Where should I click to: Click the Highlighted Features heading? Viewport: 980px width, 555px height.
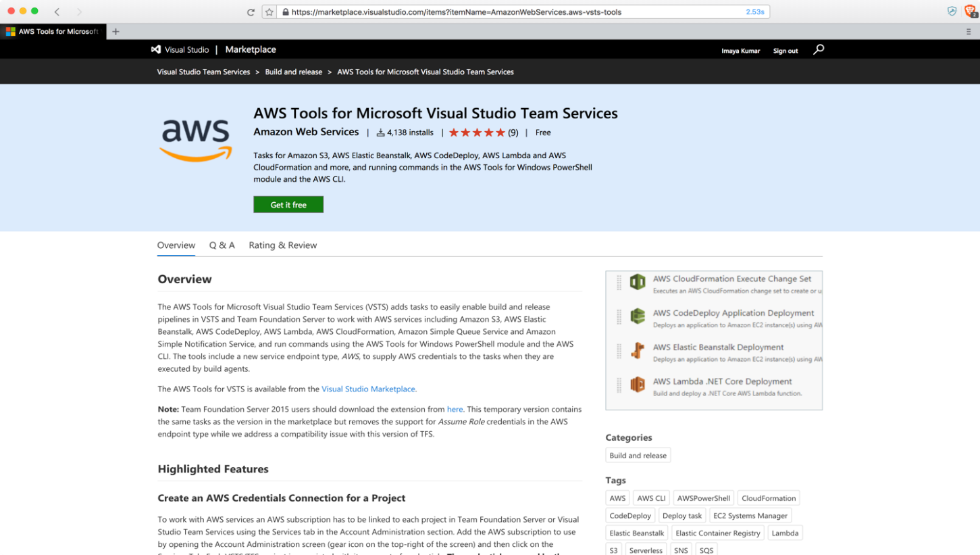213,469
